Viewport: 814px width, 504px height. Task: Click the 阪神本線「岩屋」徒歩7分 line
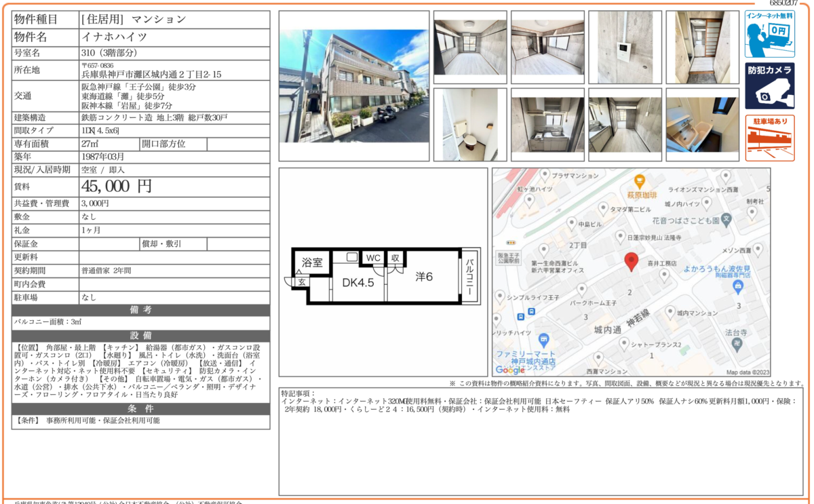(x=126, y=106)
